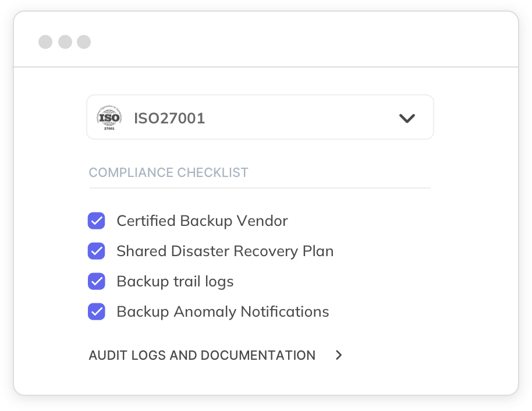Uncheck Backup trail logs checkbox
The width and height of the screenshot is (532, 411).
point(96,282)
